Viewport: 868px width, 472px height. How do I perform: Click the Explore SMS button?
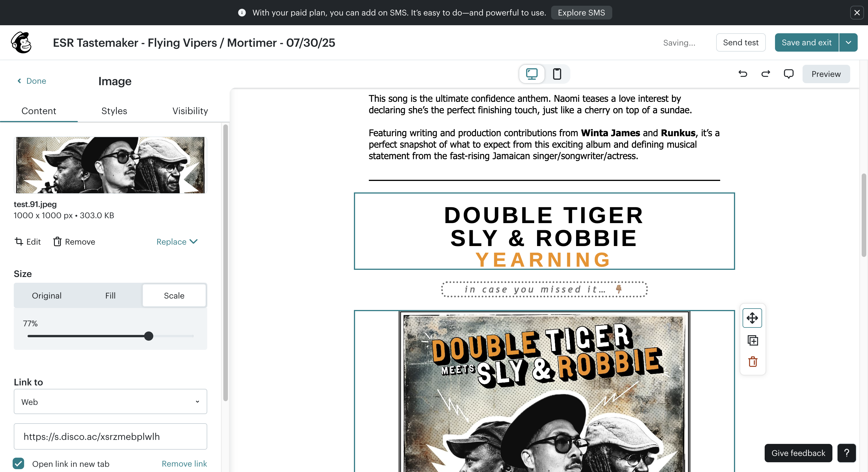coord(581,12)
